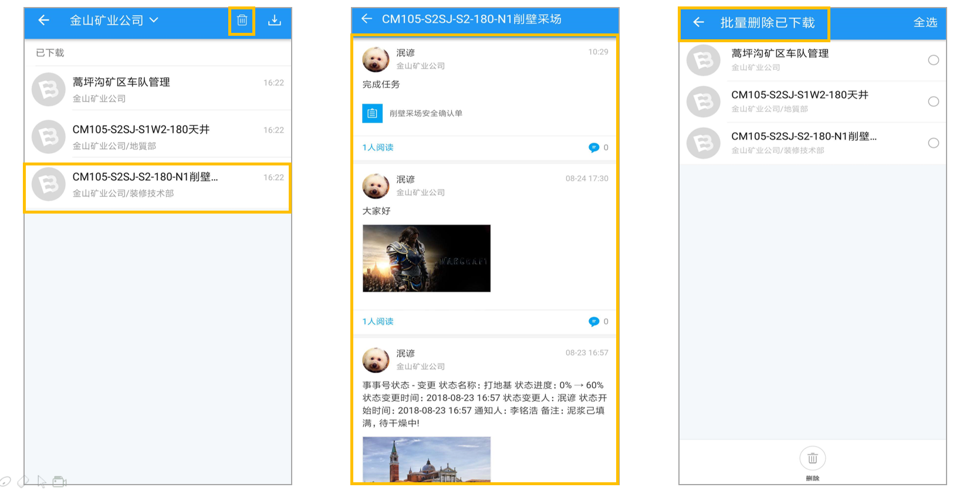The width and height of the screenshot is (980, 494).
Task: Open 1人阅读 link under 大家好 post
Action: pos(378,322)
